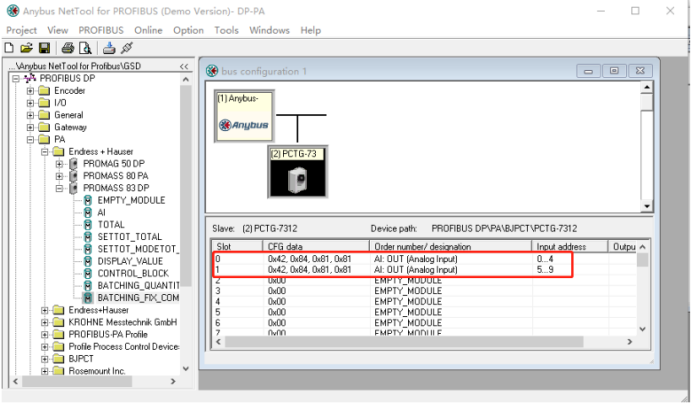Click the Connect plug toolbar icon

coord(127,48)
